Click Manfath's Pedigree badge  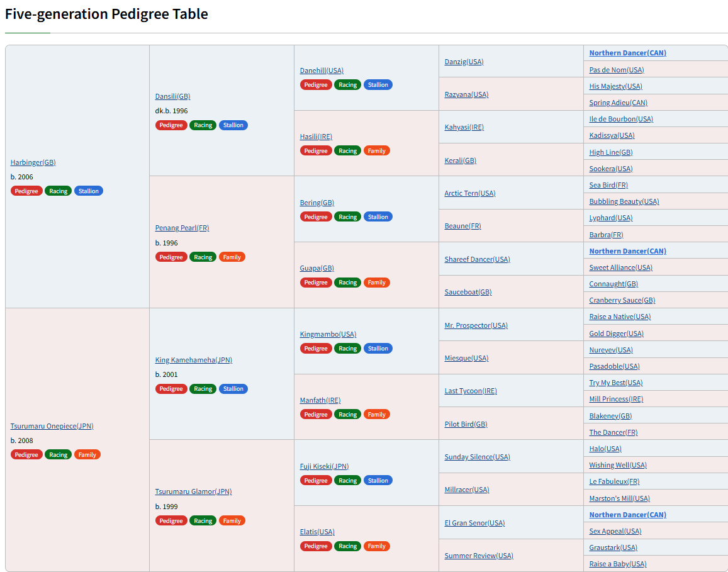tap(316, 414)
